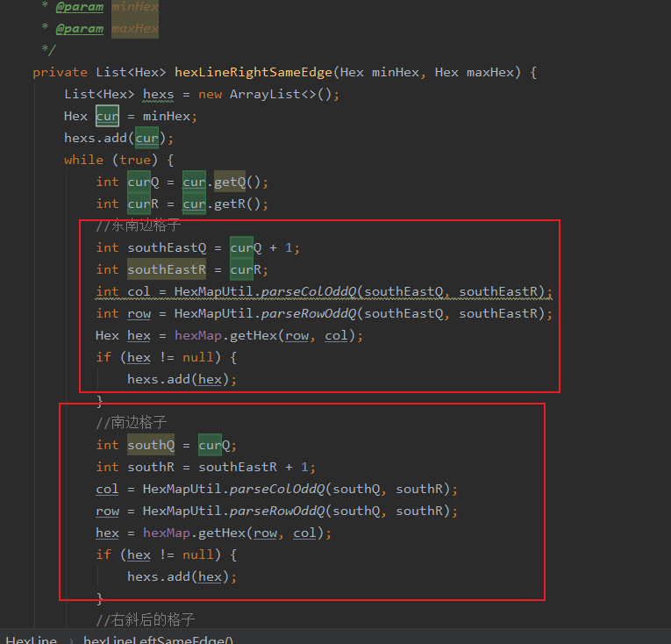Image resolution: width=671 pixels, height=644 pixels.
Task: Click 'southR' in 'int southR = southEastR + 1'
Action: (151, 467)
